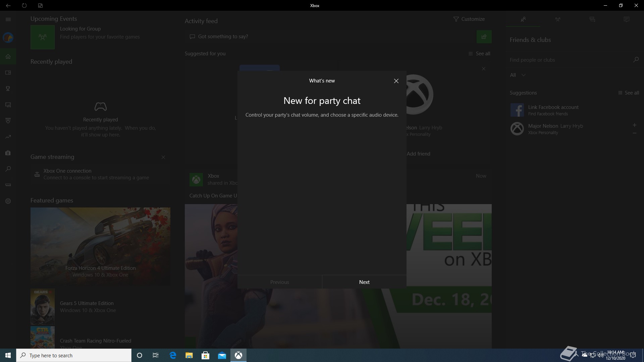This screenshot has height=362, width=644.
Task: Open Task View on taskbar
Action: coord(156,355)
